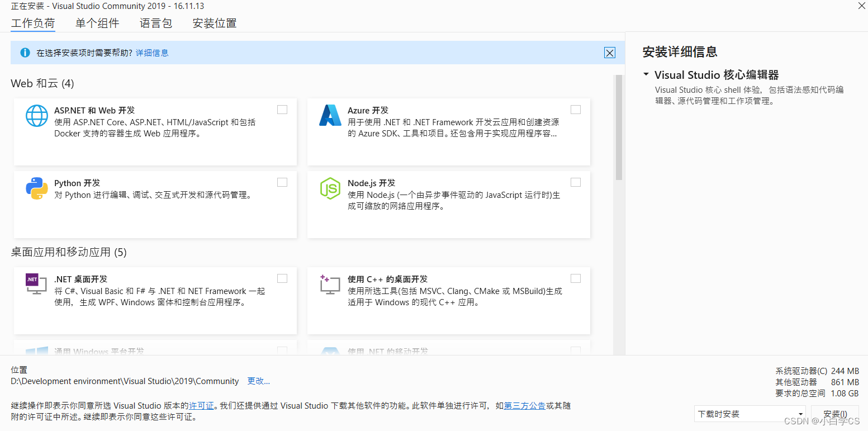Click the Node.js hexagon icon

[x=330, y=188]
